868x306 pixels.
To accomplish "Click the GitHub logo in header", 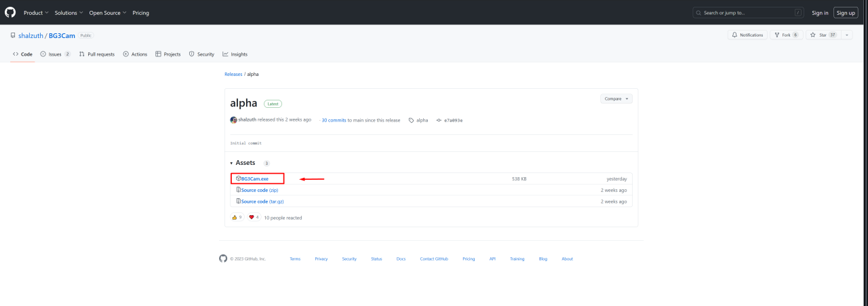I will click(x=10, y=12).
